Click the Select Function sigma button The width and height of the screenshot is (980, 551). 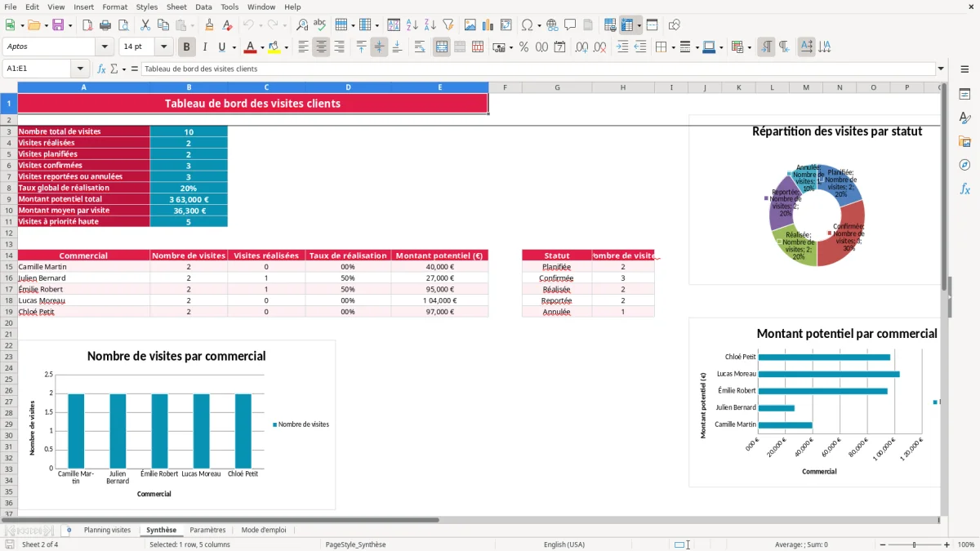(114, 69)
